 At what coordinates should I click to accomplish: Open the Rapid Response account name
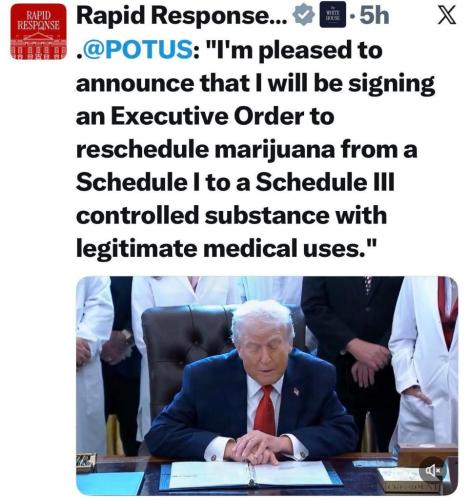tap(182, 16)
